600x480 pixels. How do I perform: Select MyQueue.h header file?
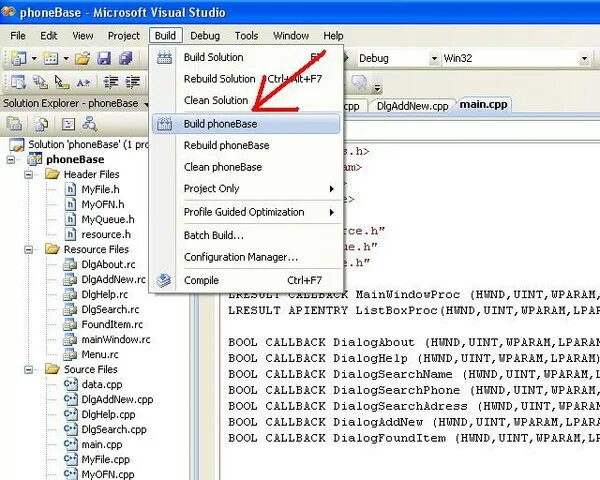(x=108, y=219)
